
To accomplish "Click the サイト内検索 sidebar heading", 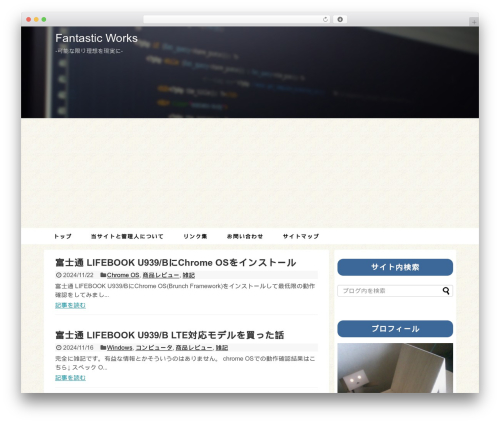I will point(395,267).
